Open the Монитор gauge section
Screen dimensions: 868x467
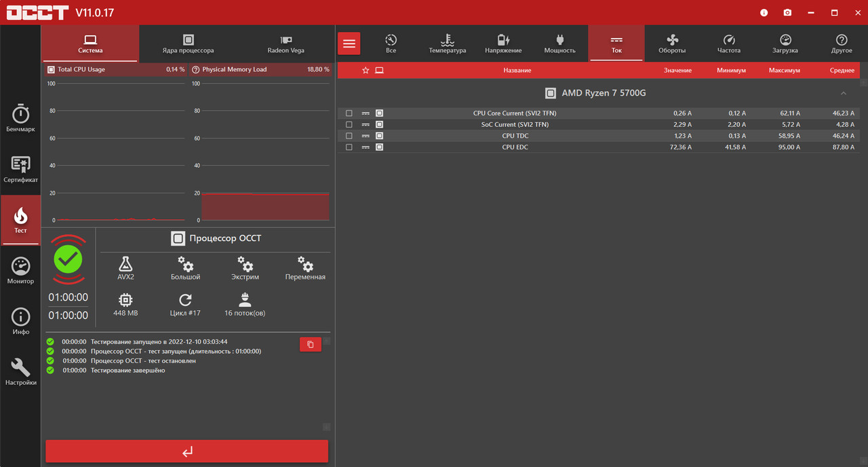click(x=20, y=271)
